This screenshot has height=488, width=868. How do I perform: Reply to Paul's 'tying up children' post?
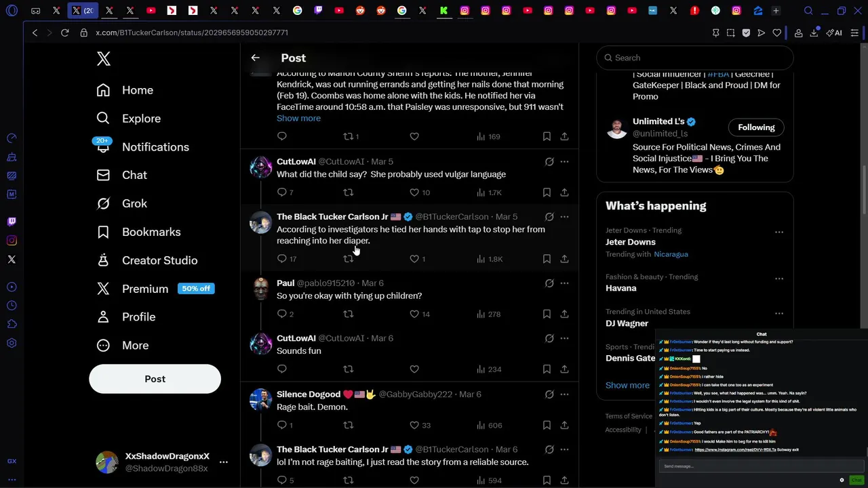[x=282, y=314]
